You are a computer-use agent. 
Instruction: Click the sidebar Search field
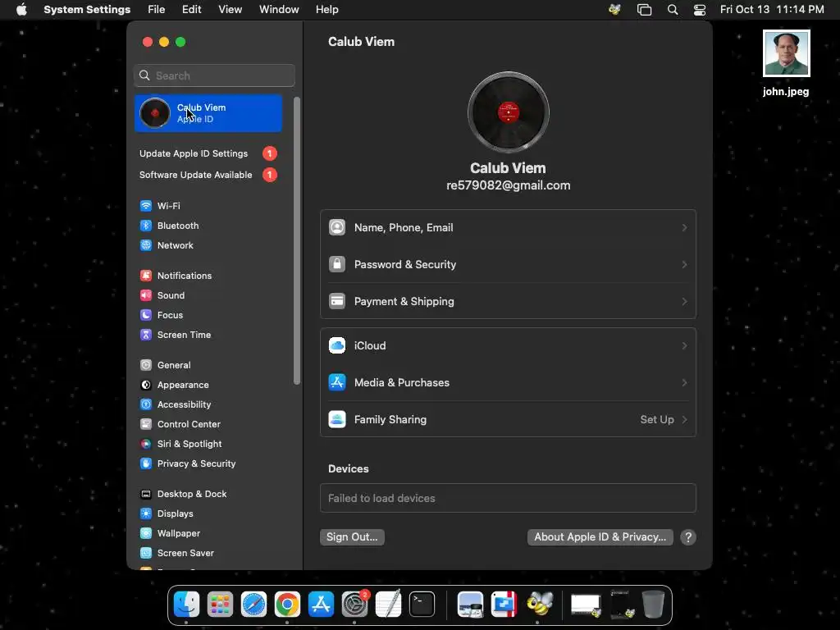(214, 75)
